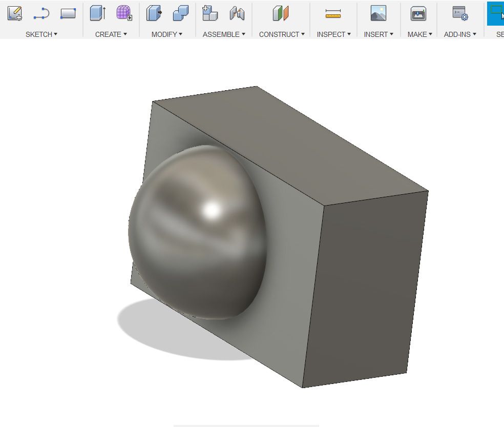Select the Press Pull tool icon
The width and height of the screenshot is (504, 427).
click(x=154, y=13)
